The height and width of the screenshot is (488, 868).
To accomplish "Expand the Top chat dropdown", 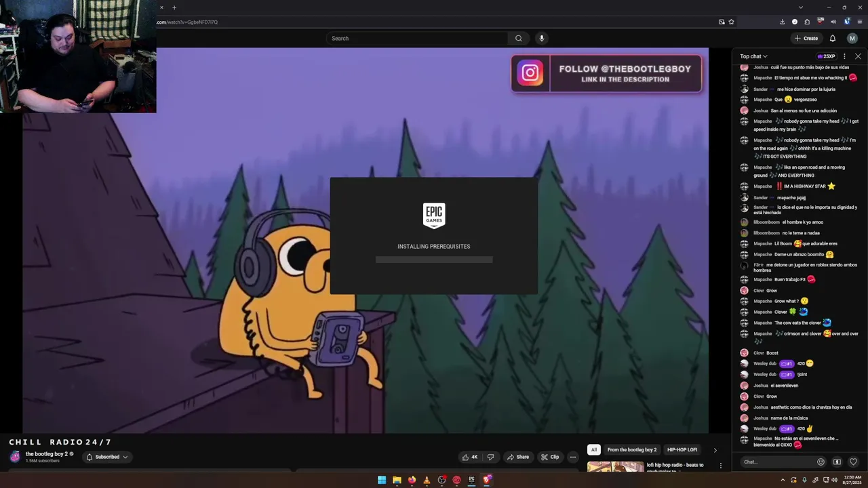I will (x=753, y=56).
